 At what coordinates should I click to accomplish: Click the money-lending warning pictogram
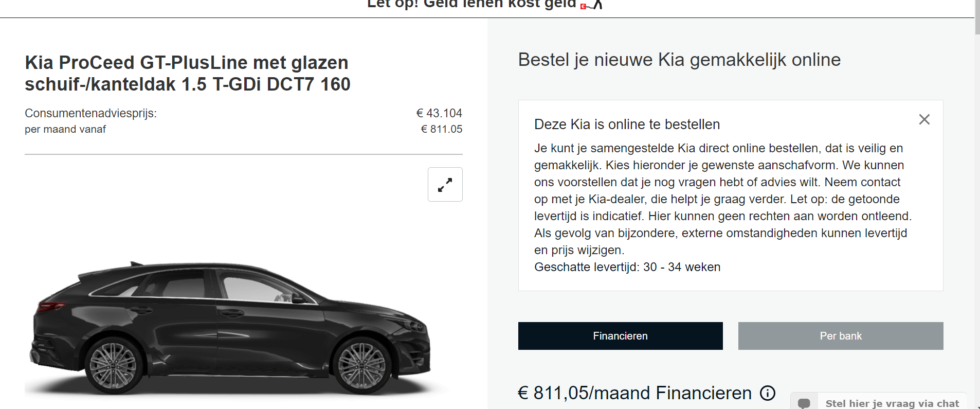pyautogui.click(x=592, y=5)
